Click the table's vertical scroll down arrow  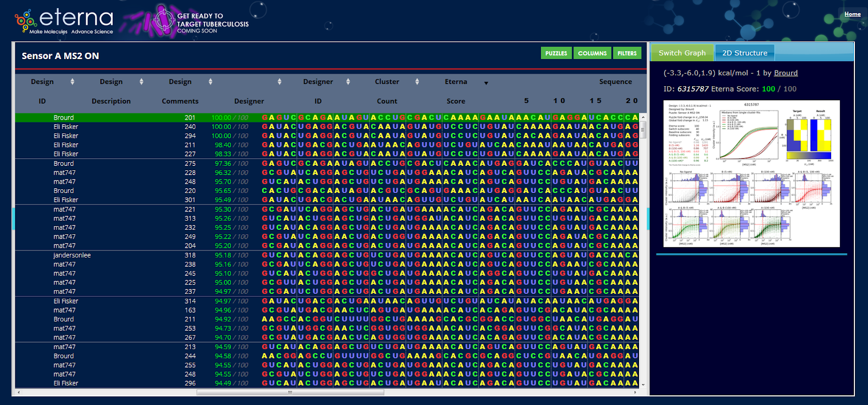643,384
